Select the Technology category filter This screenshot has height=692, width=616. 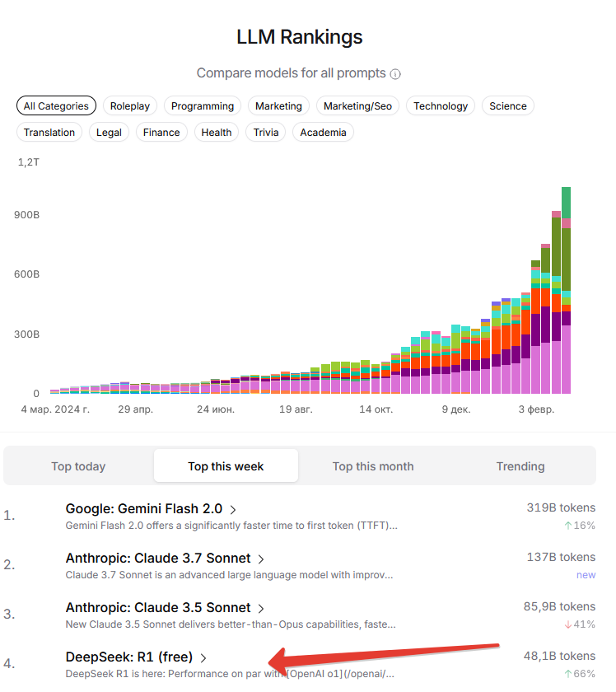(441, 106)
